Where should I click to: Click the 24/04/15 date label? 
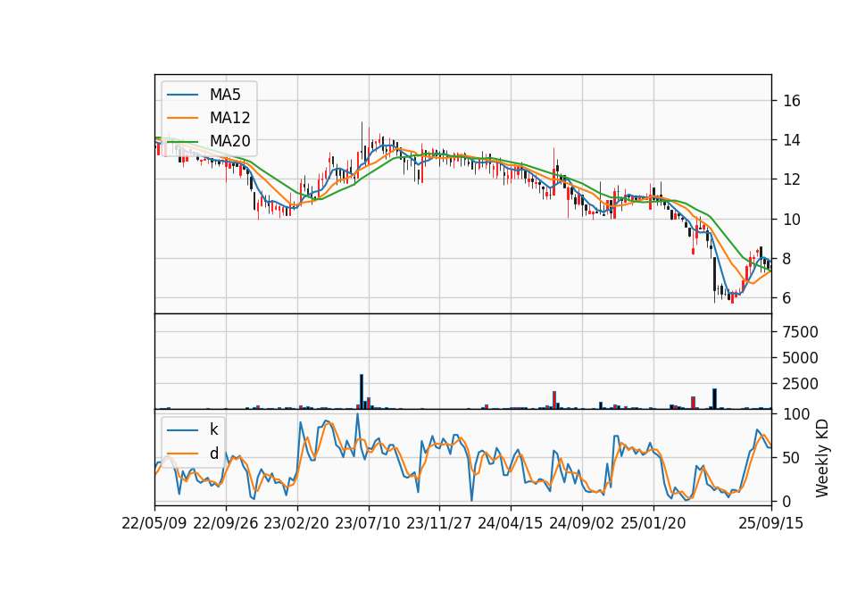click(x=511, y=523)
